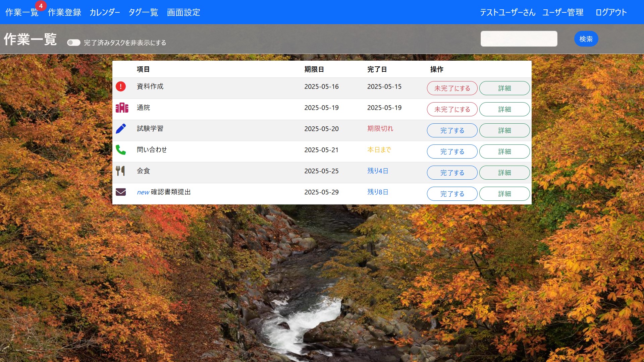Image resolution: width=644 pixels, height=362 pixels.
Task: Click the envelope icon beside 確認書類提出
Action: tap(121, 192)
